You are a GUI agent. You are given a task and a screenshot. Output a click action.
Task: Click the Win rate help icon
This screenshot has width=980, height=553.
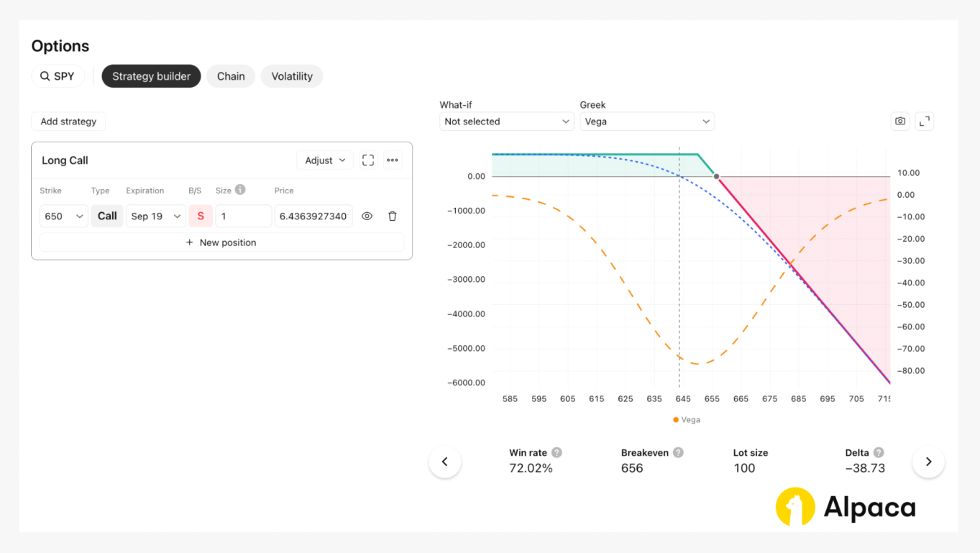557,452
